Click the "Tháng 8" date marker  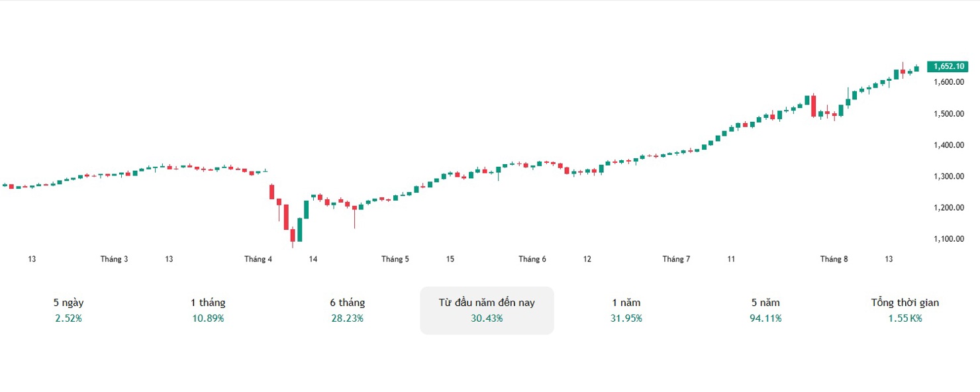[x=834, y=259]
